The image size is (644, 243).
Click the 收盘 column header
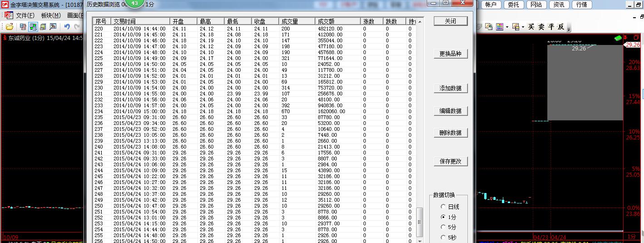click(x=265, y=21)
